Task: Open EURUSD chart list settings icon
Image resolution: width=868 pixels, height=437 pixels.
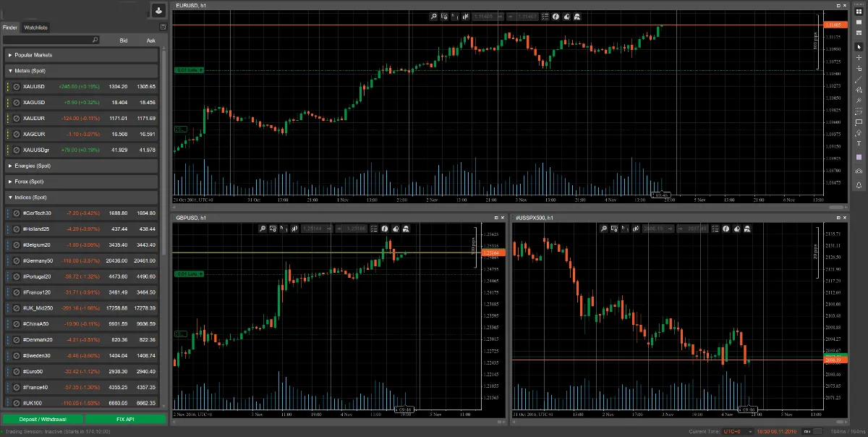Action: [545, 17]
